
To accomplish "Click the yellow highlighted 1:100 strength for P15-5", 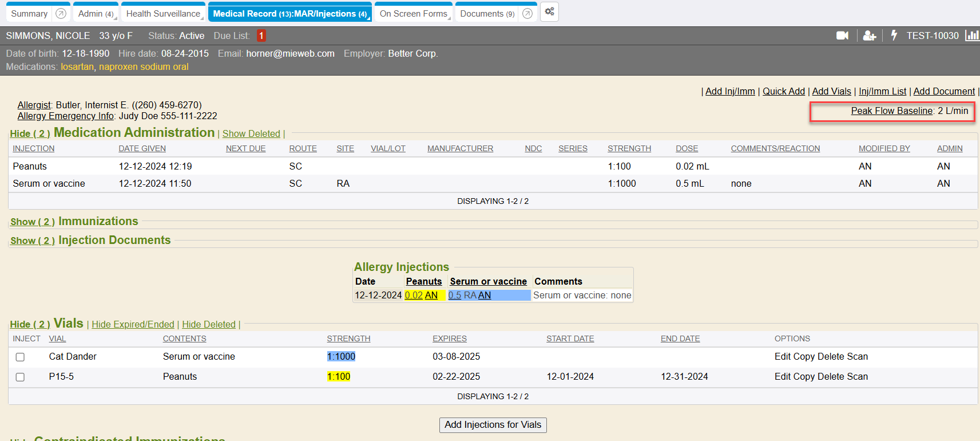I will point(339,376).
